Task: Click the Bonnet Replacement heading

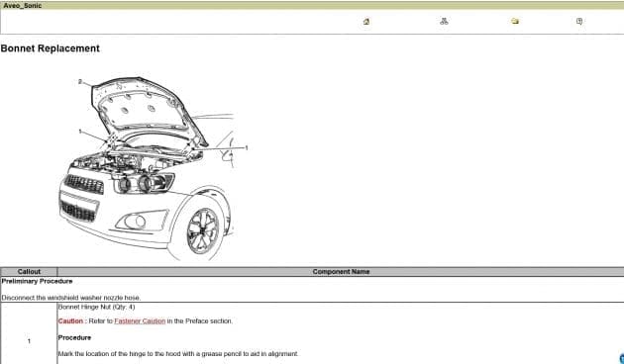Action: (x=51, y=48)
